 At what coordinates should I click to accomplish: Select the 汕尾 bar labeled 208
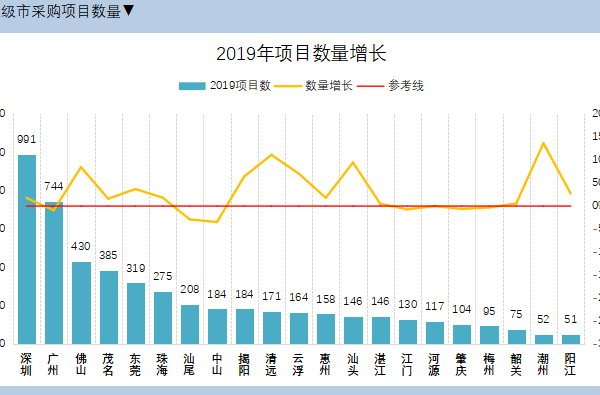(190, 324)
